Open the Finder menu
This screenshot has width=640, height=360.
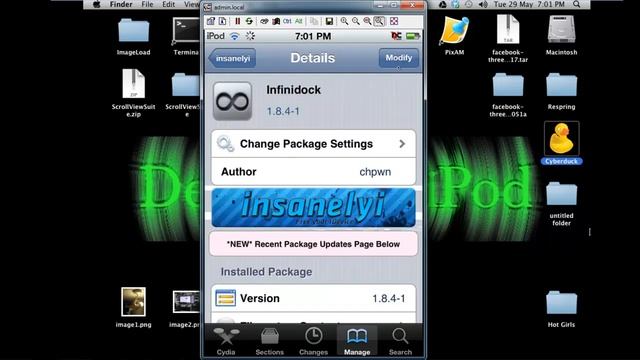(x=121, y=4)
